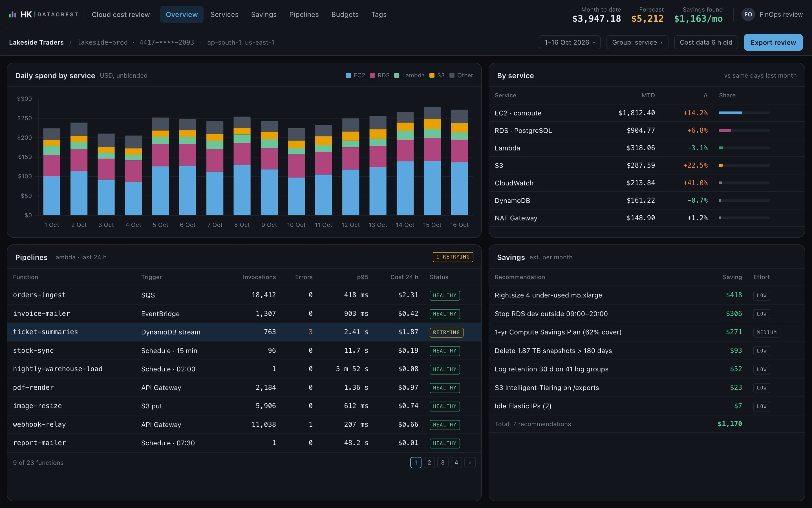The width and height of the screenshot is (812, 508).
Task: Select functions page 1
Action: click(x=416, y=463)
